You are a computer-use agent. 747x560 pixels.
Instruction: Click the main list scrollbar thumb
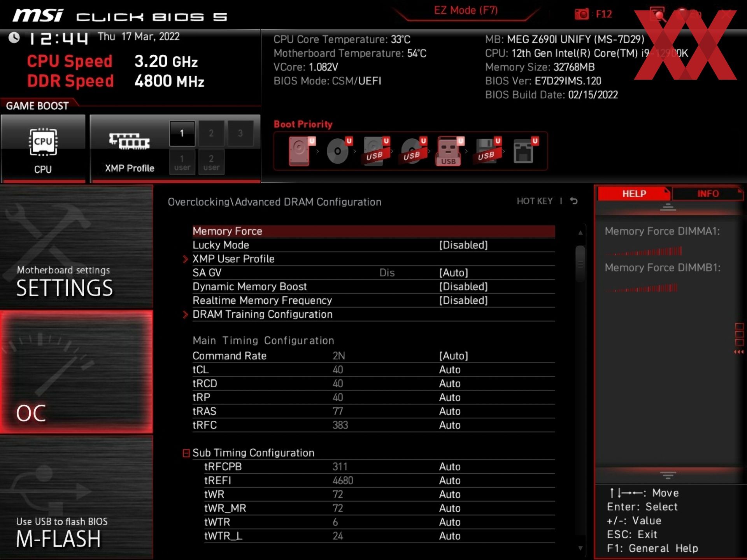click(x=580, y=264)
